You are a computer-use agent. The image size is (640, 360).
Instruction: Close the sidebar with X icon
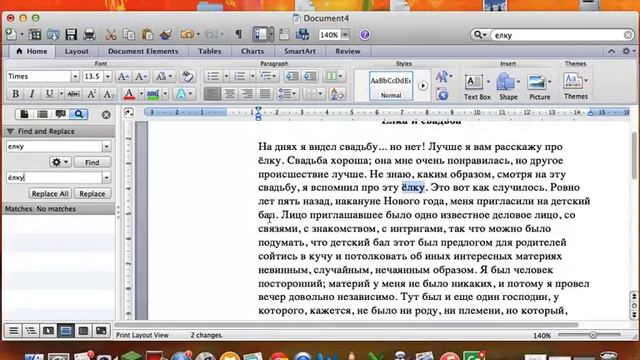pos(106,115)
